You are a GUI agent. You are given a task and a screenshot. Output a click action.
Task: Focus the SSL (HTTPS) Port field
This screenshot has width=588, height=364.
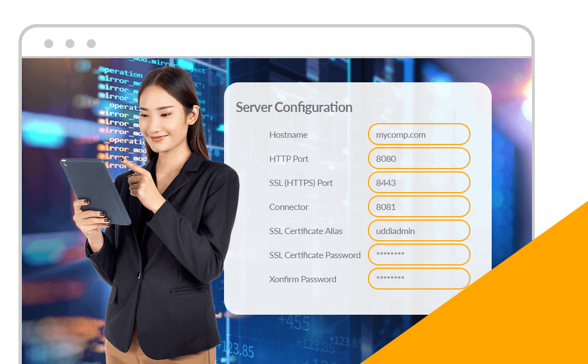point(419,182)
